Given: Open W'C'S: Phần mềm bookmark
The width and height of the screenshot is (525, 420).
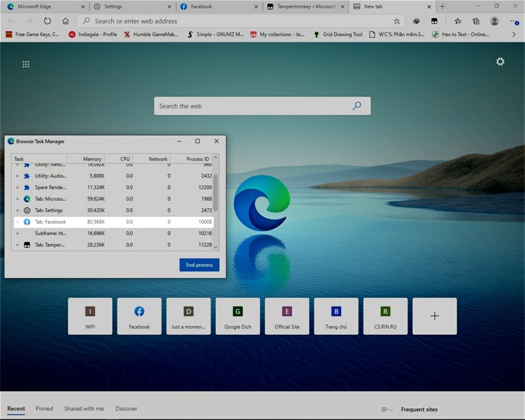Looking at the screenshot, I should point(397,34).
